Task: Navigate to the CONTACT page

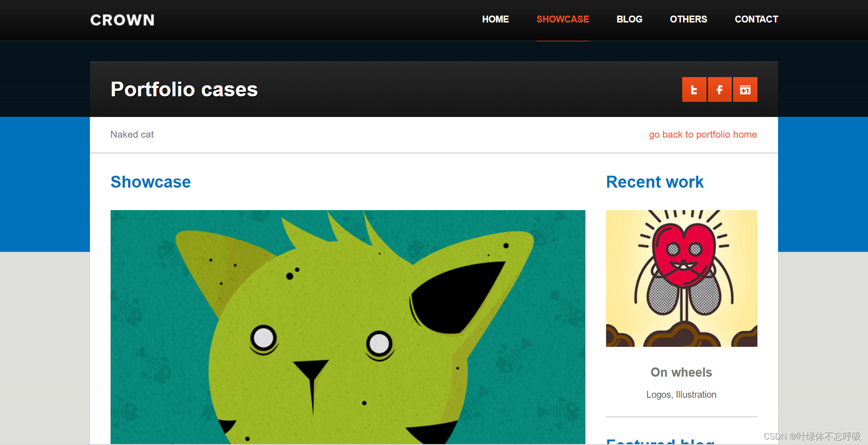Action: 757,19
